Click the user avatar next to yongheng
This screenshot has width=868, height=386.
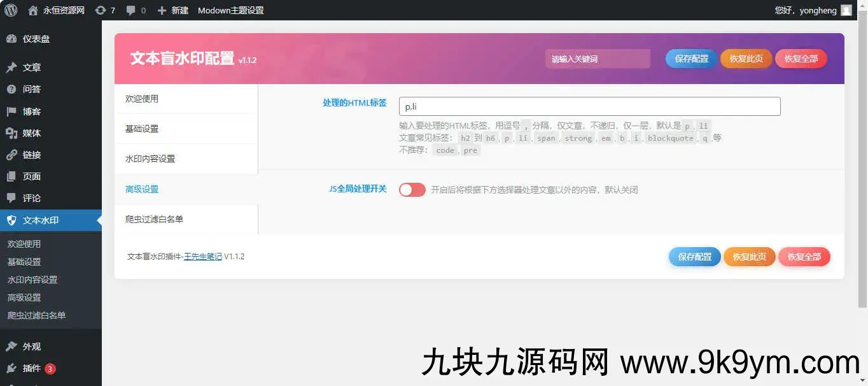tap(846, 10)
